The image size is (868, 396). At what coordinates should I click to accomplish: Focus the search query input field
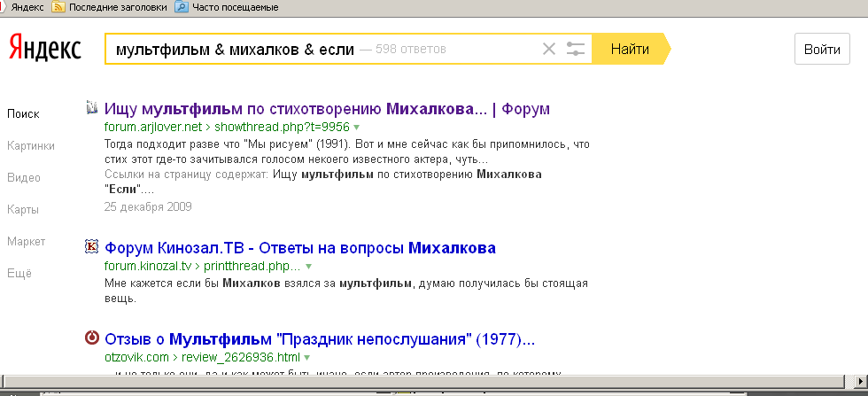tap(319, 50)
